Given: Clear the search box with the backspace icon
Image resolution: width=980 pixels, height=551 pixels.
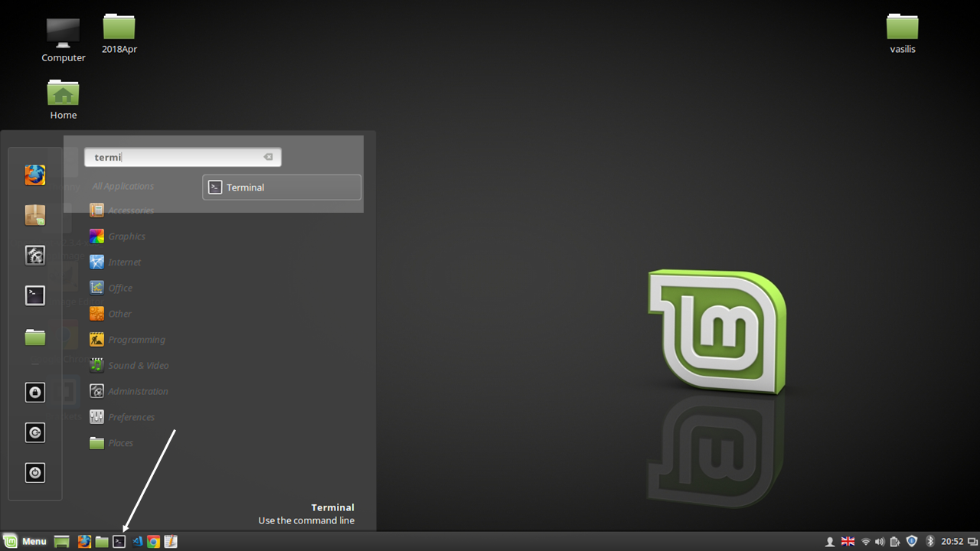Looking at the screenshot, I should point(268,157).
